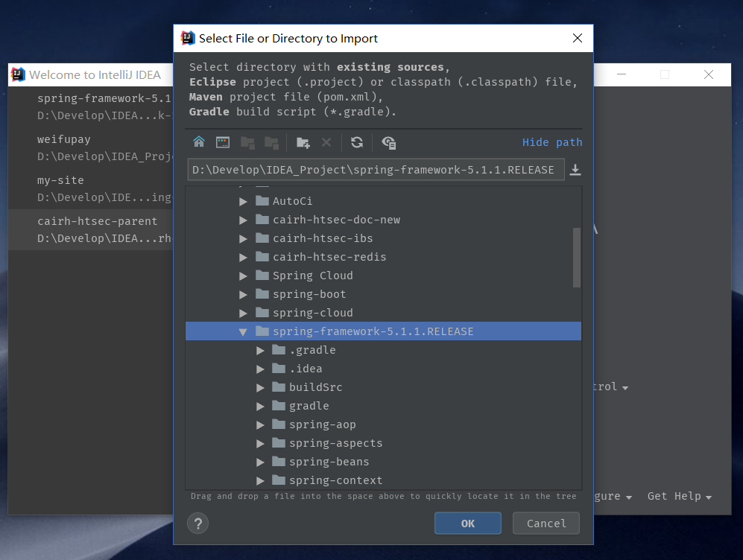The width and height of the screenshot is (743, 560).
Task: Click IntelliJ logo in Welcome window title
Action: click(x=18, y=74)
